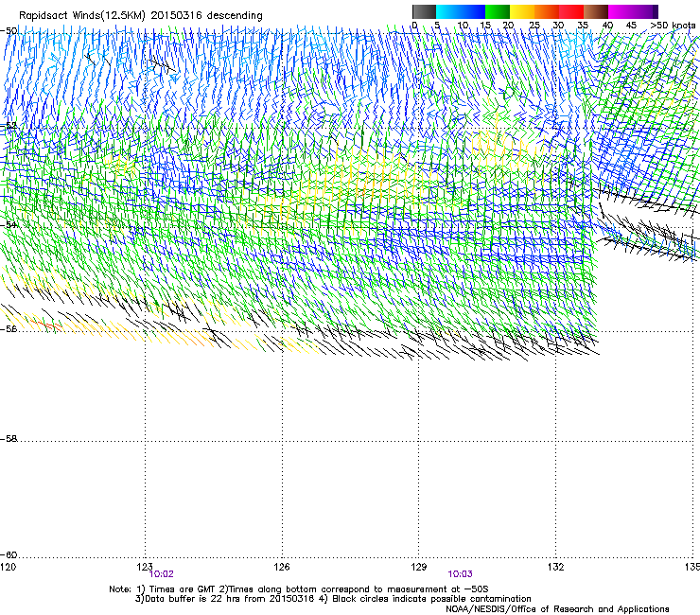Select the cyan 5-10 knots legend color
700x615 pixels.
(448, 11)
